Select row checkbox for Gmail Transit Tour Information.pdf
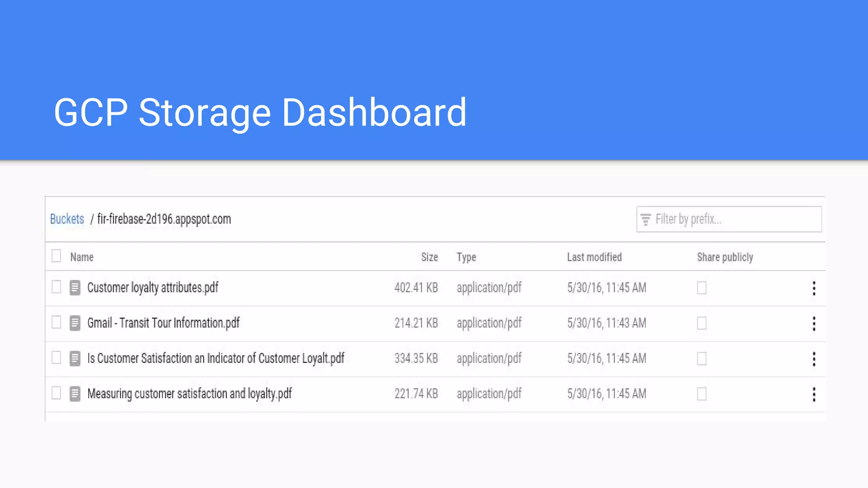This screenshot has height=488, width=868. point(56,322)
